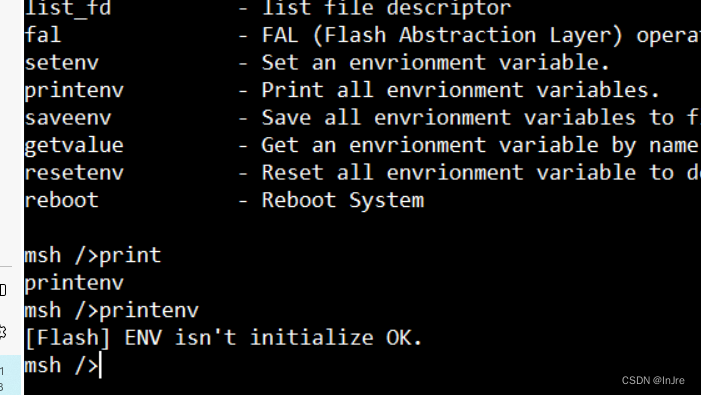The width and height of the screenshot is (701, 395).
Task: Click the 'printenv' entry in the help list
Action: point(74,91)
